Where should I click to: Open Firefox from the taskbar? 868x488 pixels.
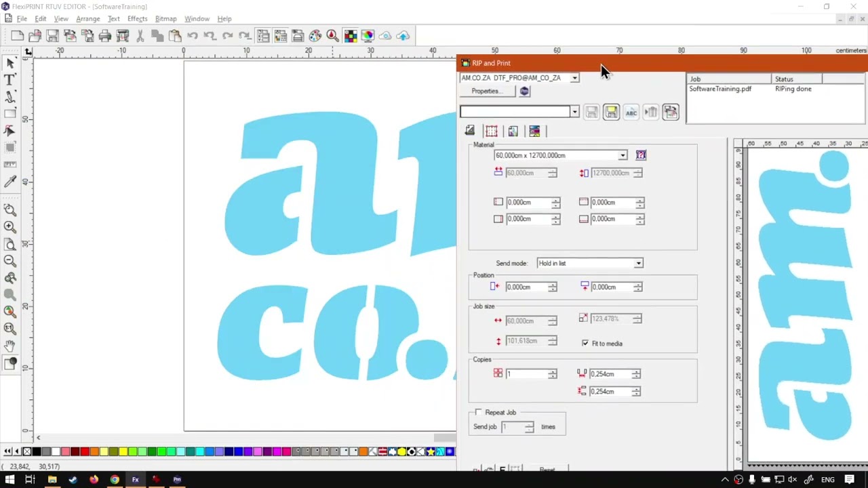[94, 480]
